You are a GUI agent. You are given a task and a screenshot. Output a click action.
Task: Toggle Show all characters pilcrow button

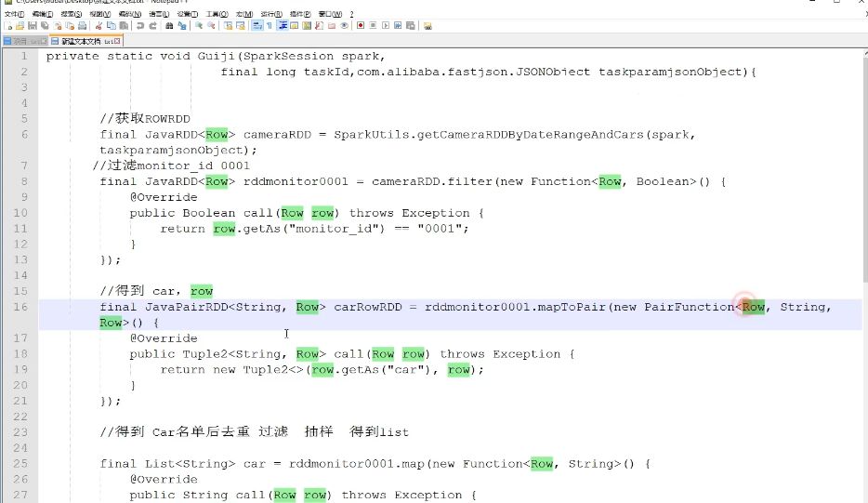click(270, 26)
